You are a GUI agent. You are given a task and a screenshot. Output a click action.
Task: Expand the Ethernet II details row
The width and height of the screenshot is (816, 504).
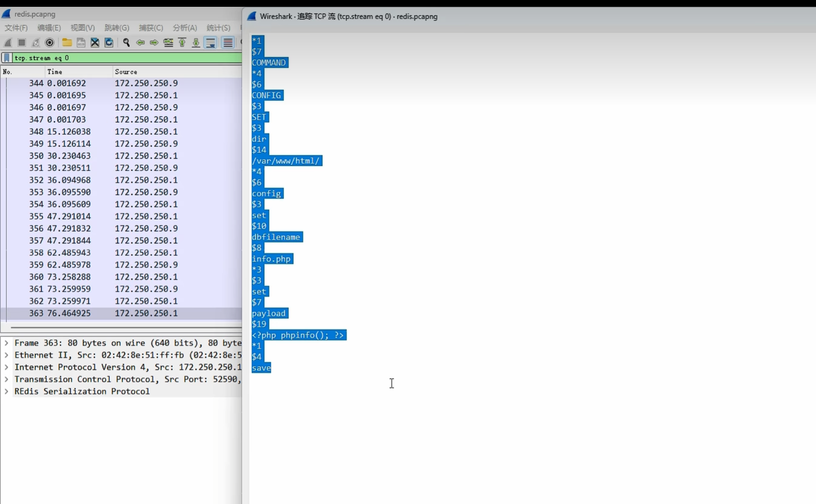pos(6,355)
